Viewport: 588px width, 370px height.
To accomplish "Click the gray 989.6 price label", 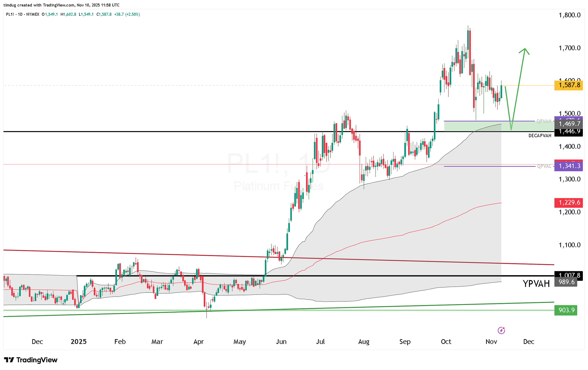I will click(566, 282).
